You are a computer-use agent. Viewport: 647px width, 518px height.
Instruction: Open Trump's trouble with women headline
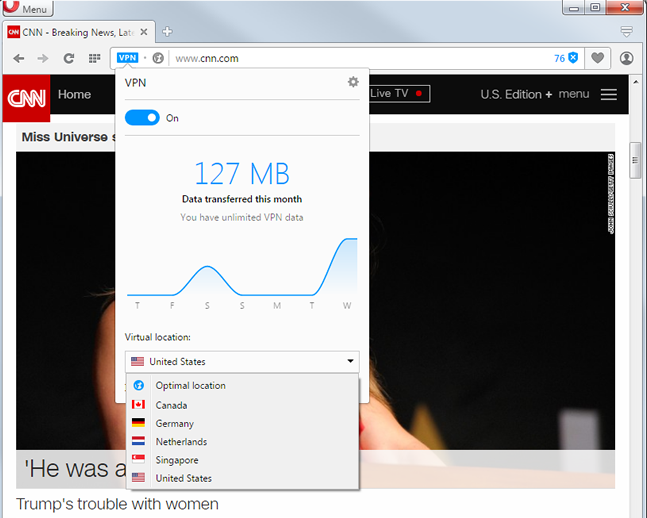117,504
